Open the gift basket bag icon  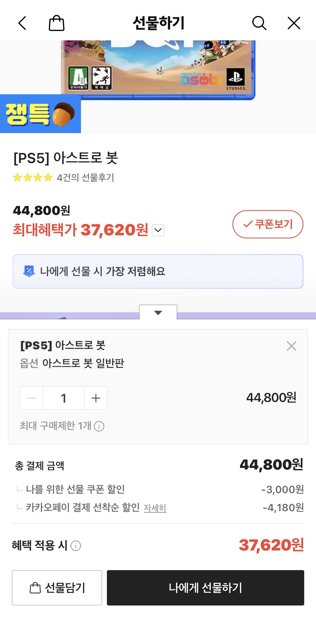click(x=57, y=23)
